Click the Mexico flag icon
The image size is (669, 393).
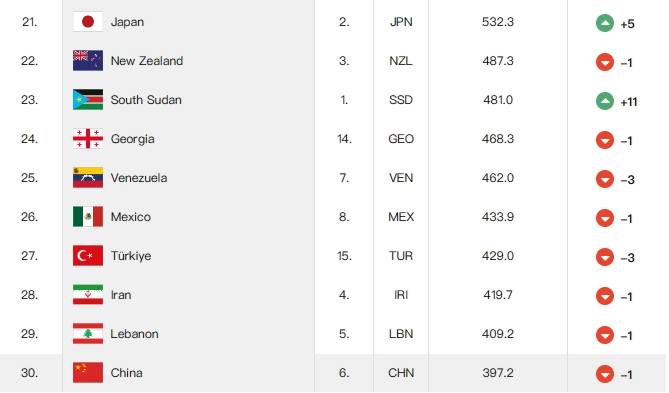coord(88,217)
